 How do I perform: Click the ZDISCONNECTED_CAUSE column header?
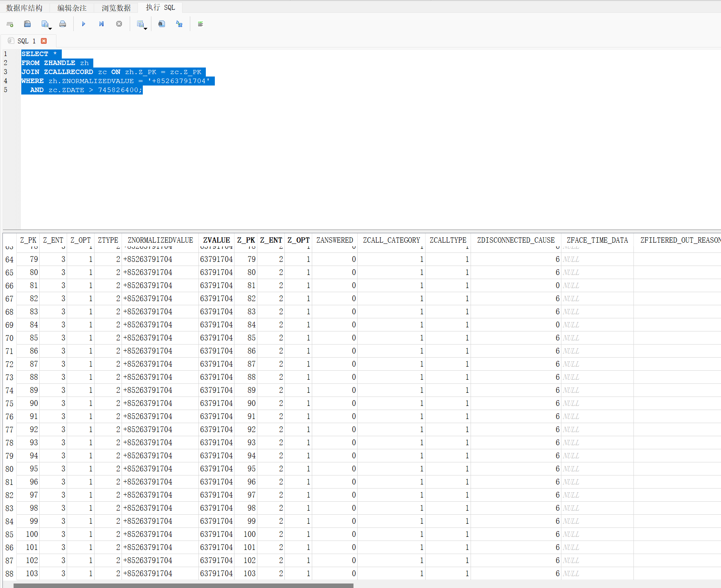(x=516, y=240)
